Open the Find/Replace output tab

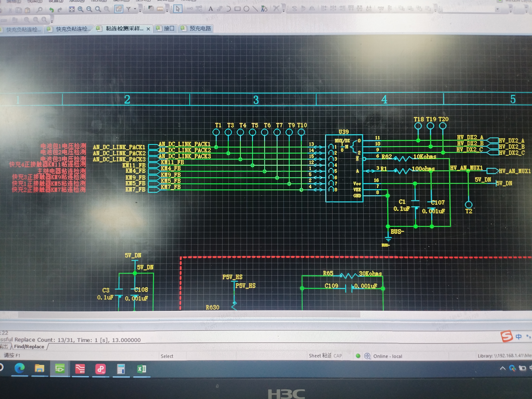click(29, 347)
